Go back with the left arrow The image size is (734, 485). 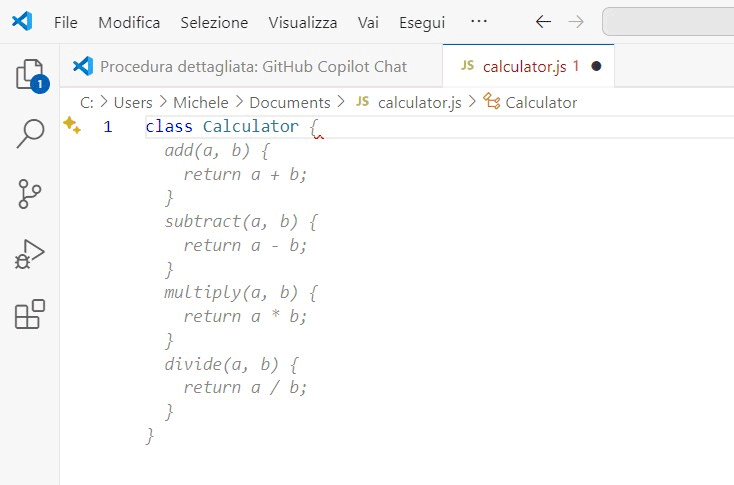coord(543,22)
